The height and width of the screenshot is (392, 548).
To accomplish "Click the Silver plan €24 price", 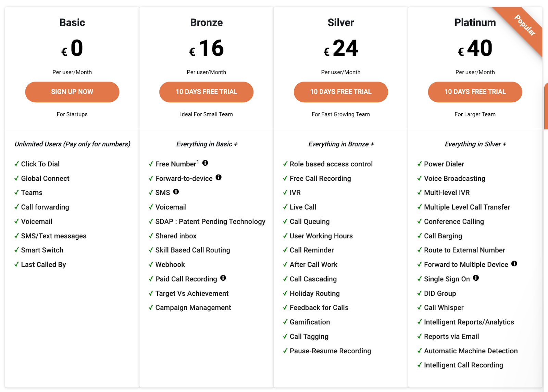I will (x=341, y=48).
